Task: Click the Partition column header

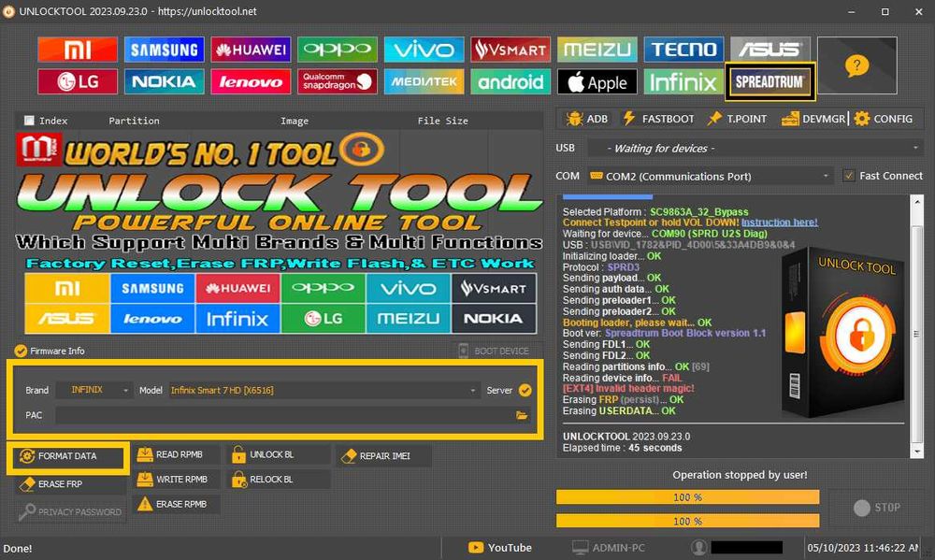Action: point(134,121)
